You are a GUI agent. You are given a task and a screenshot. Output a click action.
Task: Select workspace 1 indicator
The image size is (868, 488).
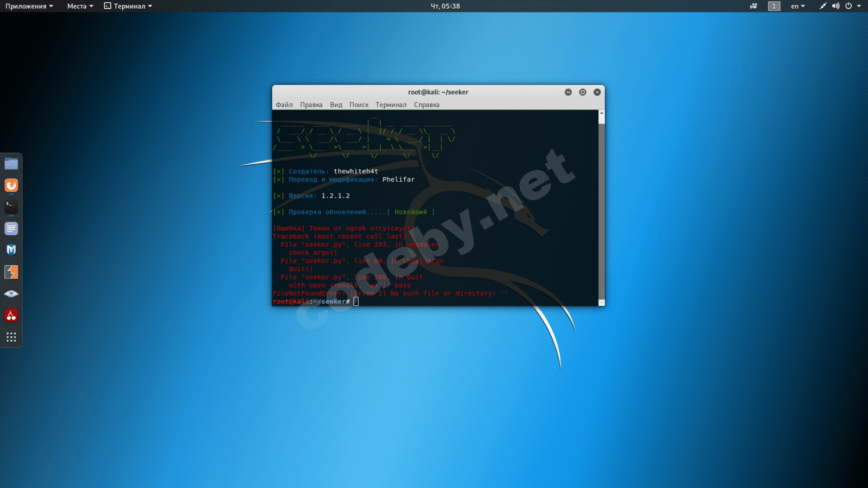(774, 6)
